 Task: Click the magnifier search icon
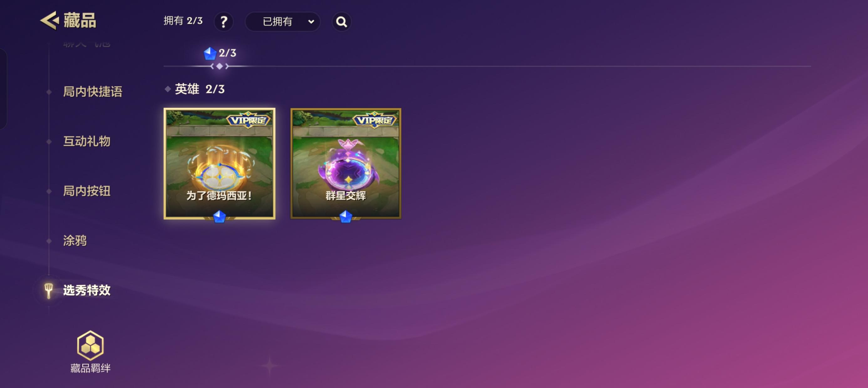coord(341,22)
